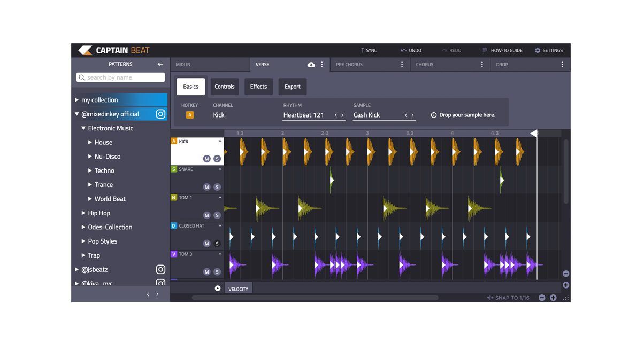Open the Export tab
Viewport: 644px width, 343px height.
pos(293,87)
